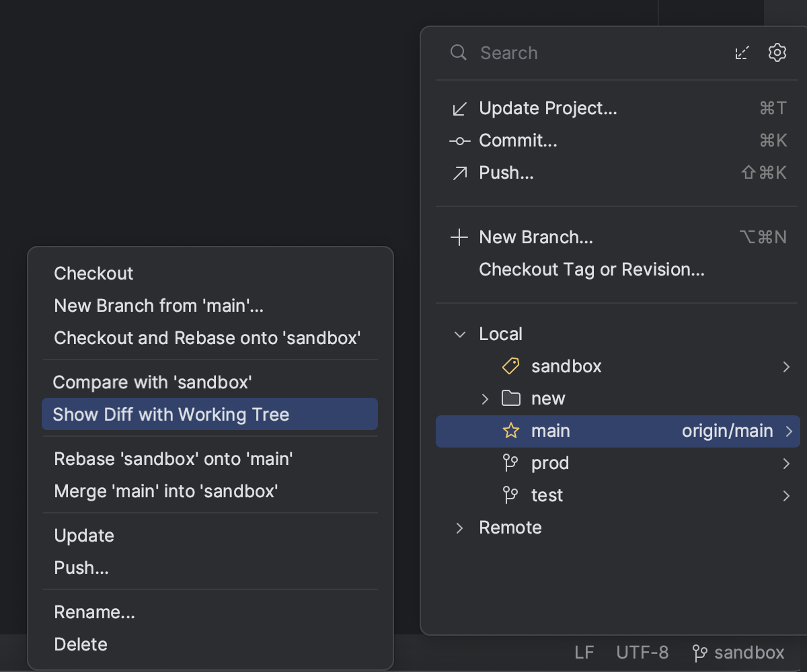Click the tag icon beside sandbox branch
This screenshot has width=807, height=672.
510,366
